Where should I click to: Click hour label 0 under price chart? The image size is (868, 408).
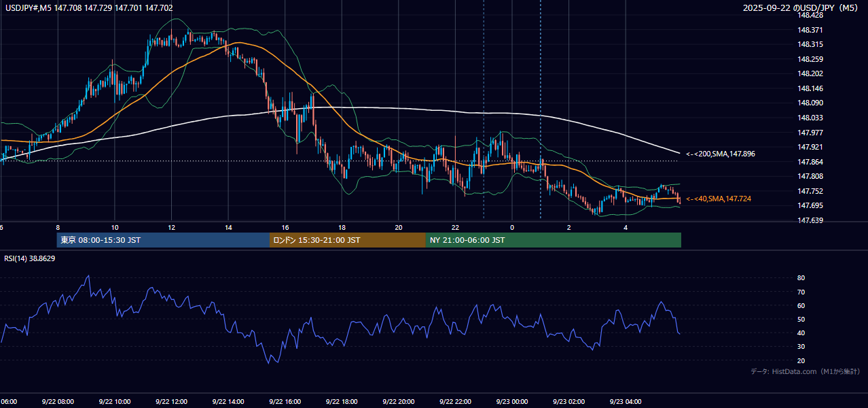tap(512, 227)
